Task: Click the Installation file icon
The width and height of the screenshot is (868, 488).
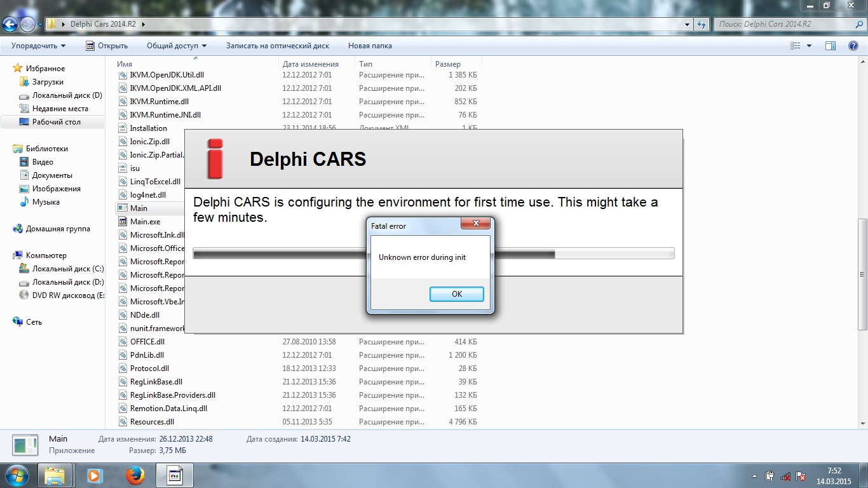Action: tap(123, 128)
